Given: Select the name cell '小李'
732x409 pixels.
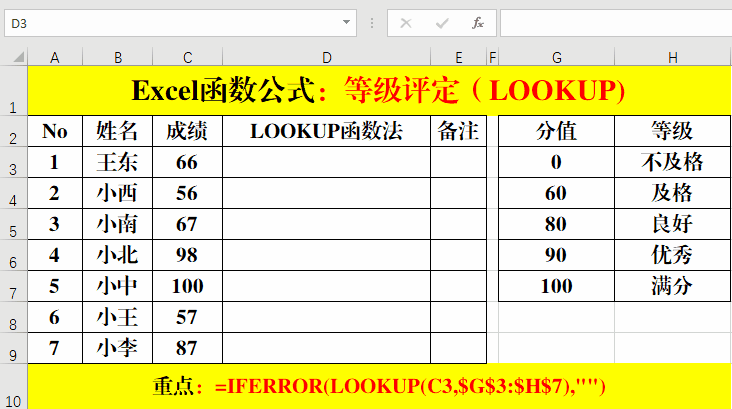Looking at the screenshot, I should (x=118, y=348).
